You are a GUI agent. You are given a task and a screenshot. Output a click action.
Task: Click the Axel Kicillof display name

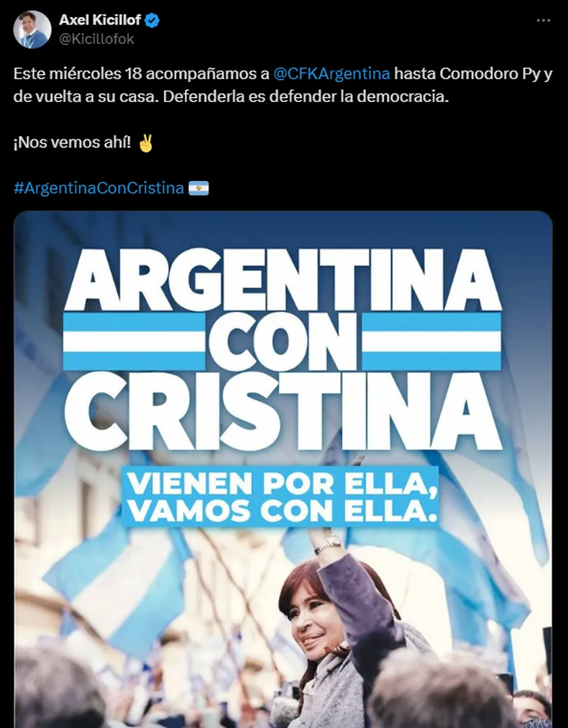pos(100,20)
